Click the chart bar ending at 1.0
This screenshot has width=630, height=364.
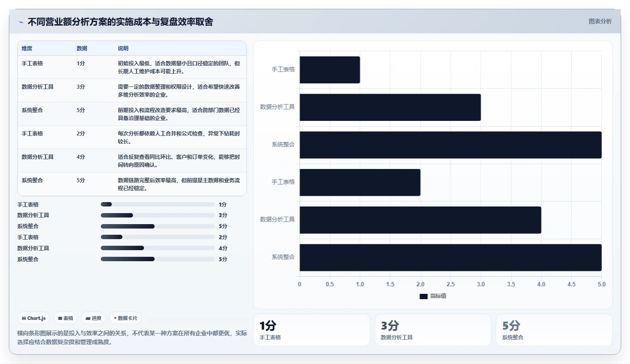tap(330, 70)
